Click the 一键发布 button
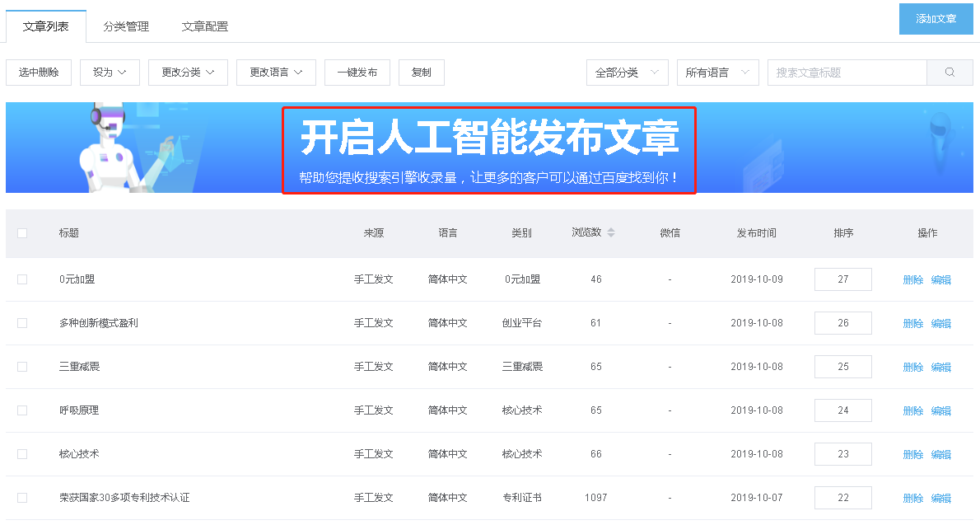This screenshot has height=525, width=980. [x=357, y=73]
